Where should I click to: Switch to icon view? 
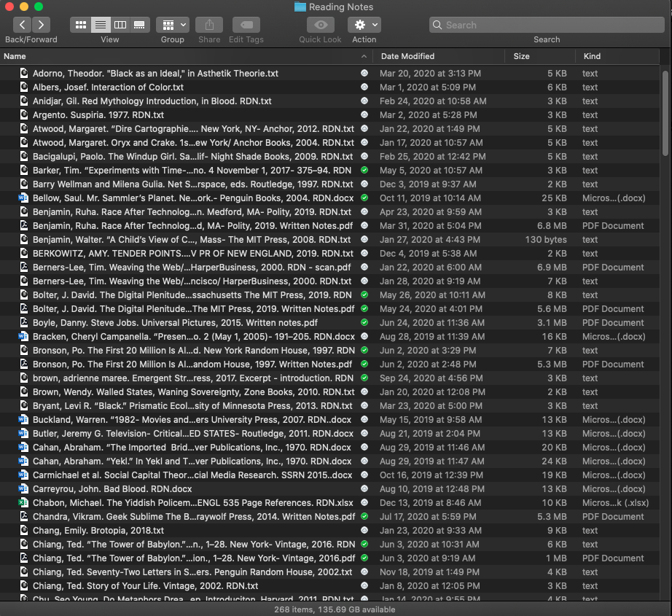pos(81,25)
